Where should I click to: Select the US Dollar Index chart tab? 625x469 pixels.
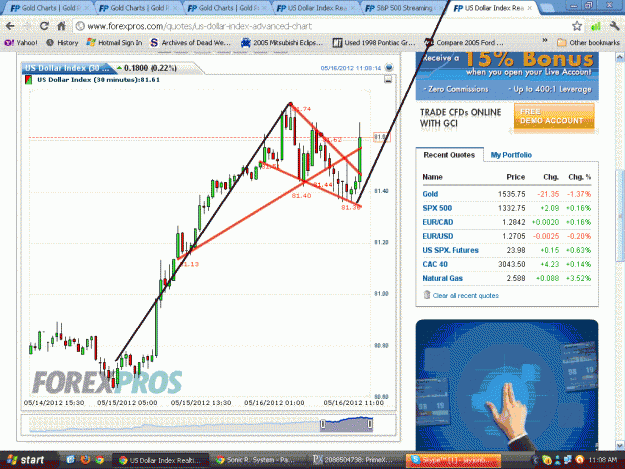point(69,68)
